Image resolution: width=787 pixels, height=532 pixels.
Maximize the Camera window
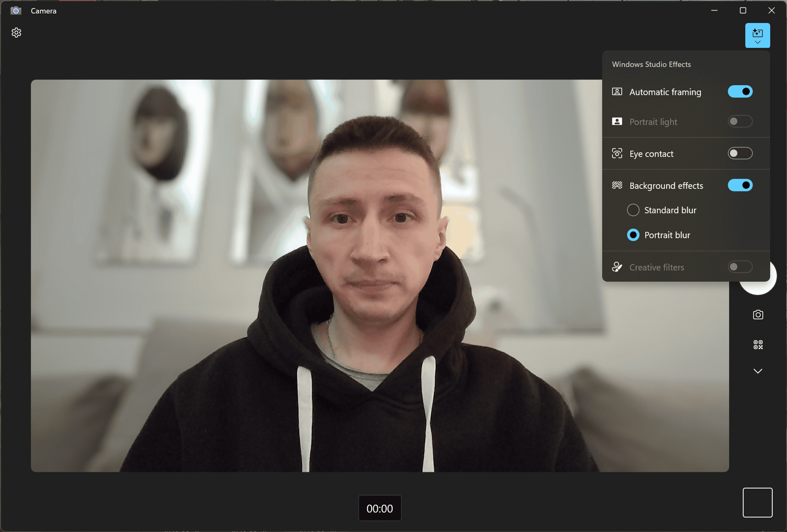[x=742, y=10]
